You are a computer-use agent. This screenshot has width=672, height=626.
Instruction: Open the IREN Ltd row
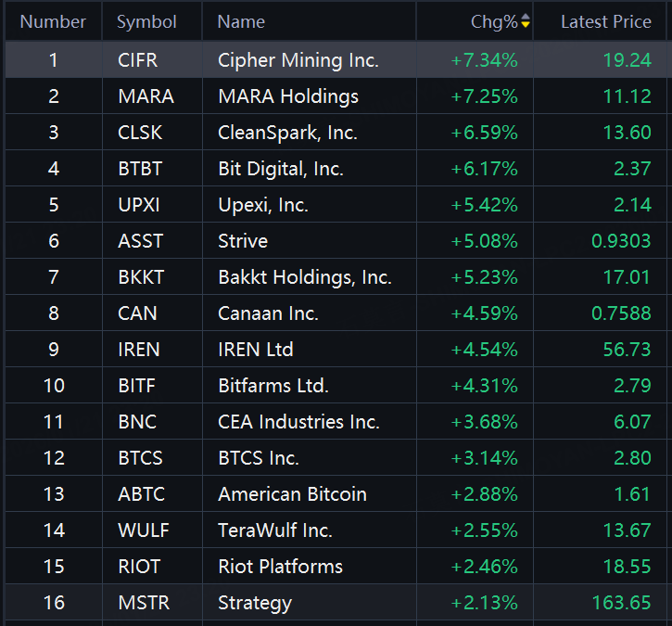click(x=255, y=350)
